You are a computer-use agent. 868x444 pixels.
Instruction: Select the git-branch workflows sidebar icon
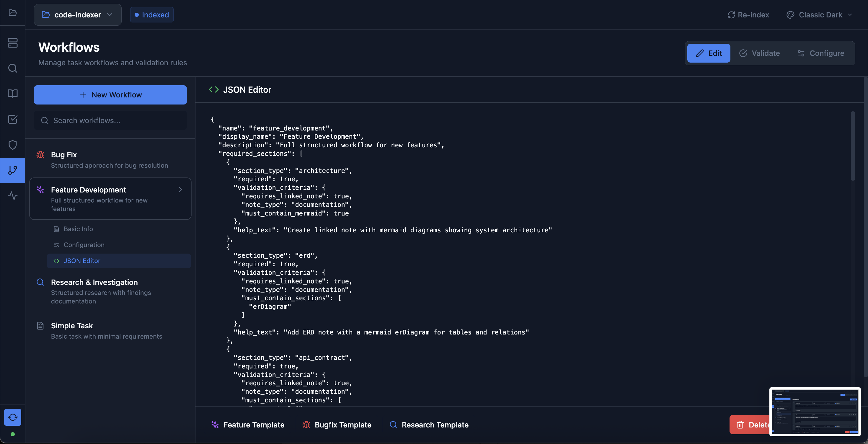(x=12, y=170)
